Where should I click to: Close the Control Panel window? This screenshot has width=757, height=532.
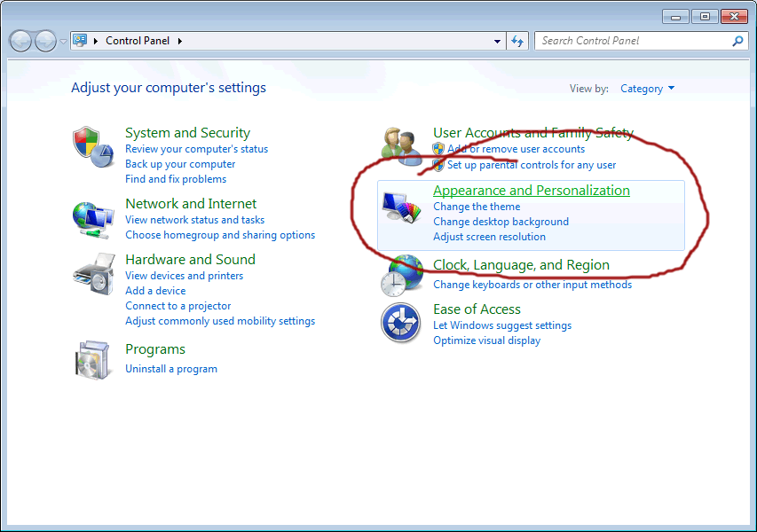734,17
